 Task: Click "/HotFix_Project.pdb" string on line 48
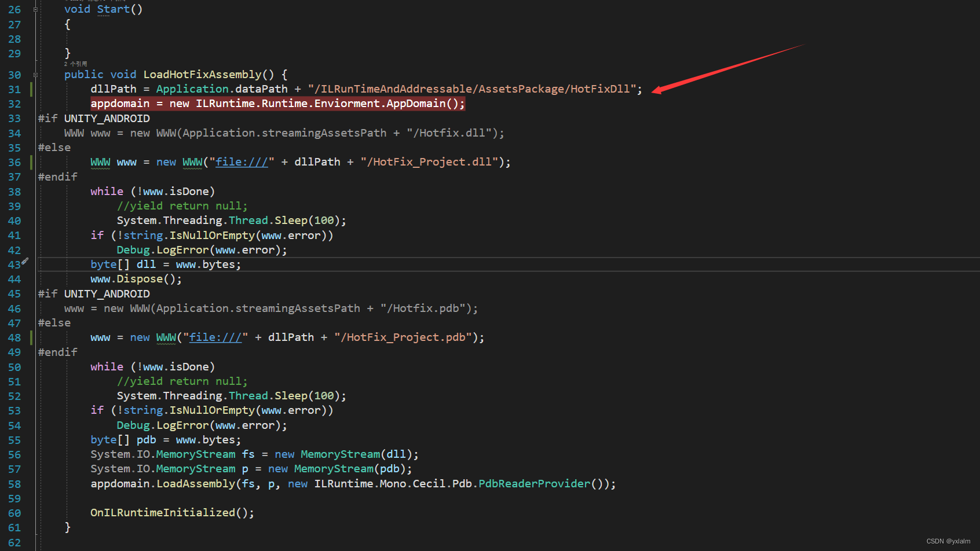(x=403, y=337)
